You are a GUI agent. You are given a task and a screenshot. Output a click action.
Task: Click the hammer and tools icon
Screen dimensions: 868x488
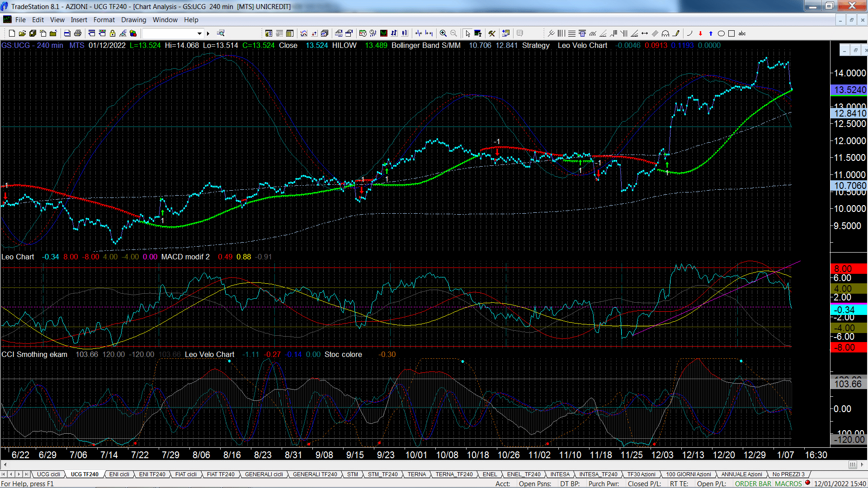(492, 33)
